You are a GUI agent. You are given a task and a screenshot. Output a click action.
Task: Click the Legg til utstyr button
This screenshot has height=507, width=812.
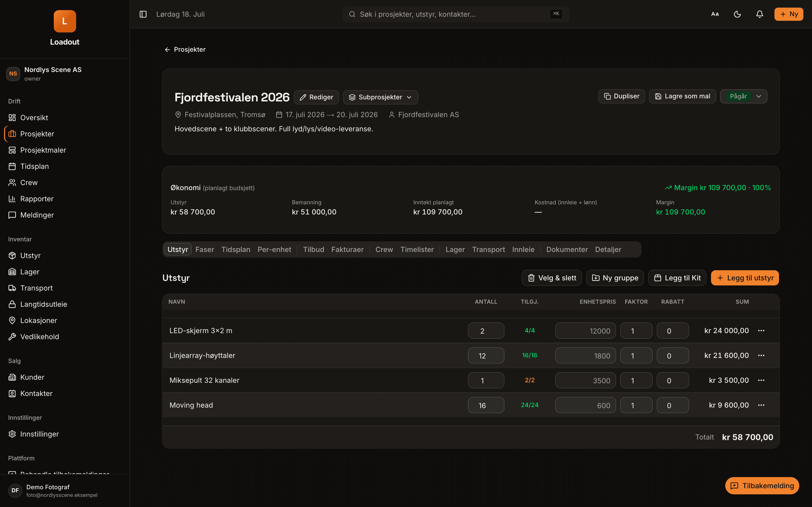pyautogui.click(x=745, y=278)
